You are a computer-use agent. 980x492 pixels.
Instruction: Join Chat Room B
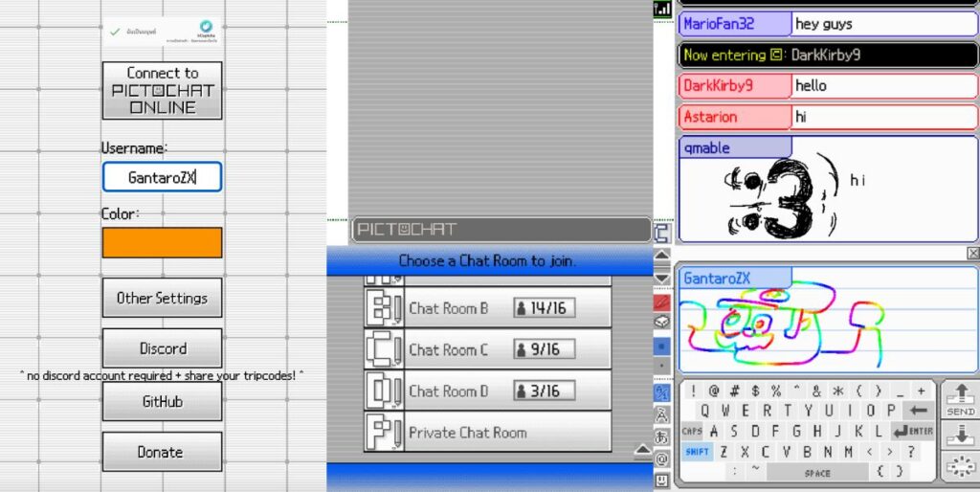(x=487, y=307)
